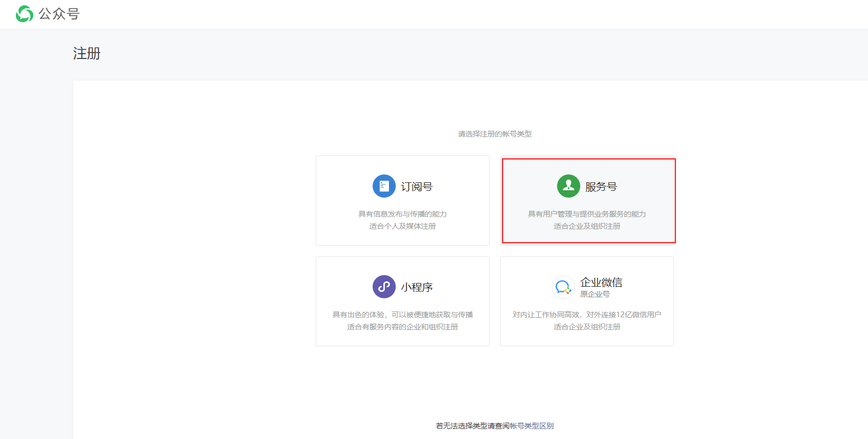This screenshot has width=868, height=439.
Task: Click the 原企业号 subtitle text
Action: point(595,294)
